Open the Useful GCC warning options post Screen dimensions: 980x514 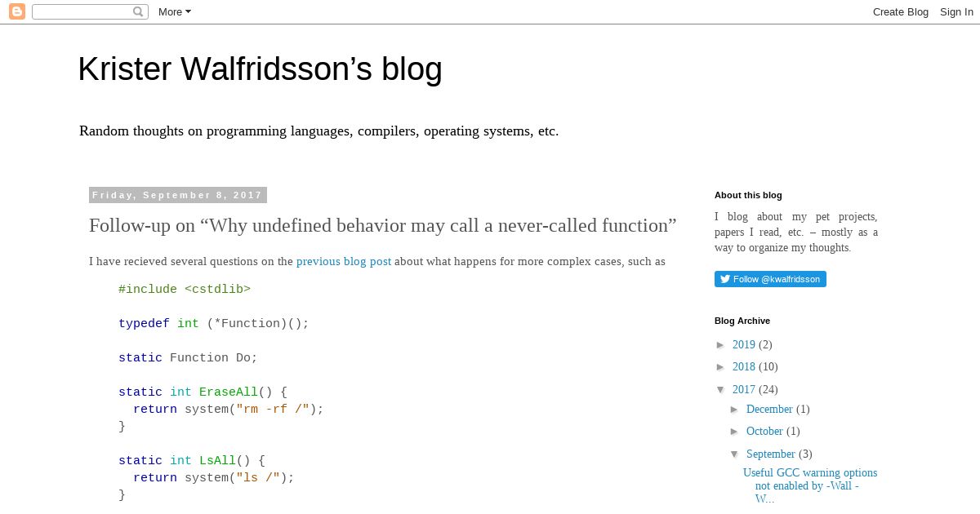click(810, 485)
